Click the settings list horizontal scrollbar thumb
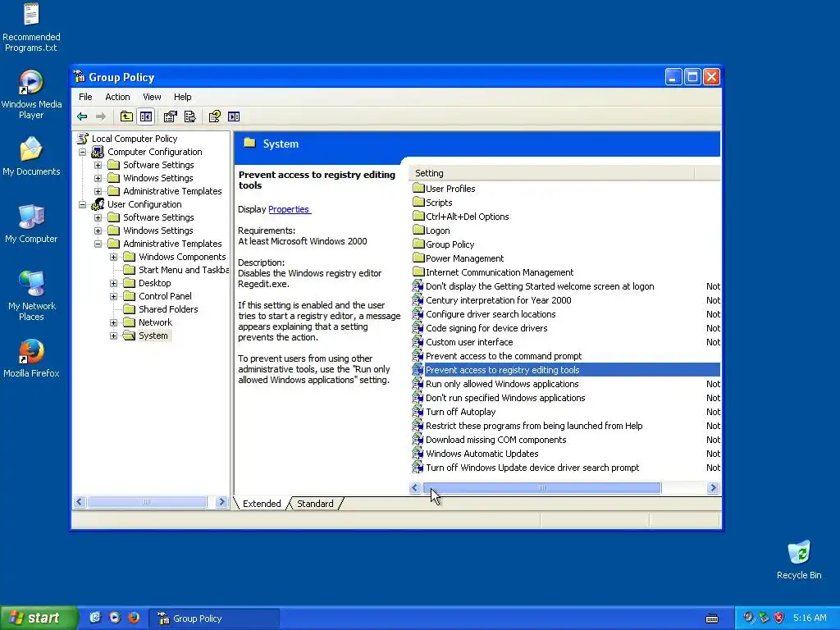The height and width of the screenshot is (630, 840). (542, 487)
